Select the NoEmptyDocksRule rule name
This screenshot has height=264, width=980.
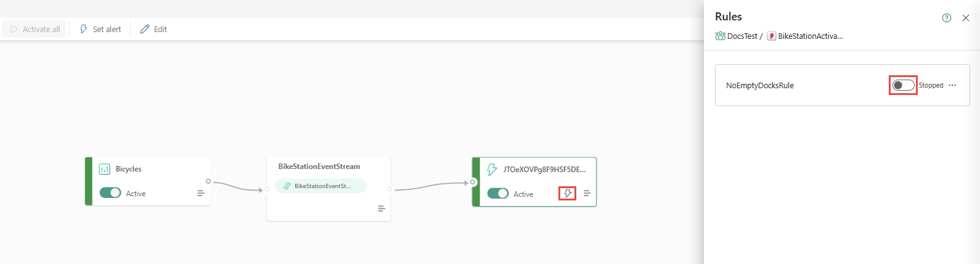click(x=760, y=86)
